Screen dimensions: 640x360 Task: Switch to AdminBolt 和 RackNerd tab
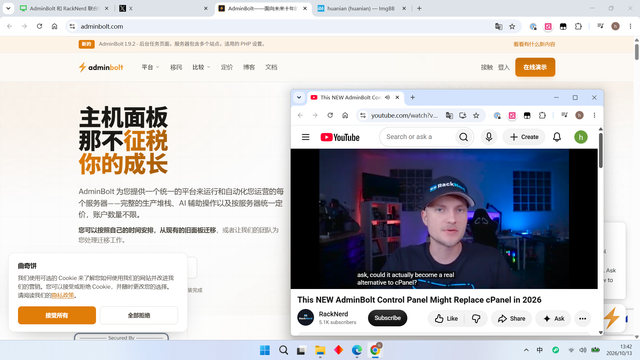[64, 9]
